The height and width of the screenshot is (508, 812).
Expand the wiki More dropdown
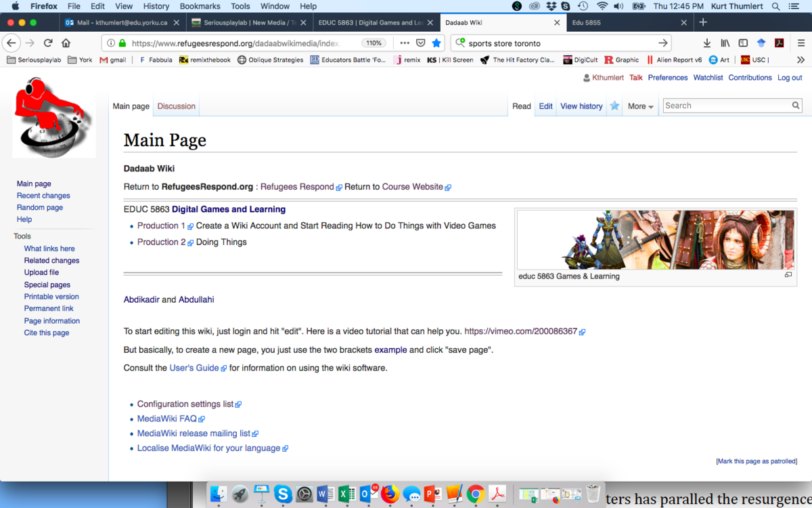click(640, 106)
